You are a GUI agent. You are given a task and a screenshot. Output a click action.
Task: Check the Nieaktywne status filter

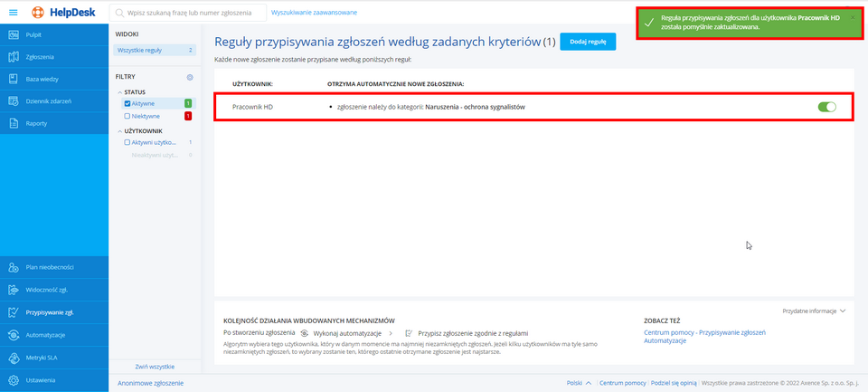click(127, 116)
